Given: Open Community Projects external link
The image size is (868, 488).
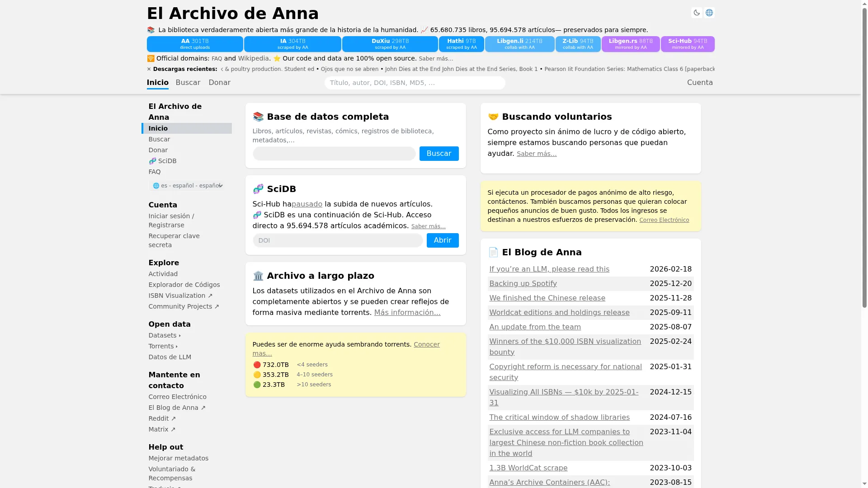Looking at the screenshot, I should (184, 306).
